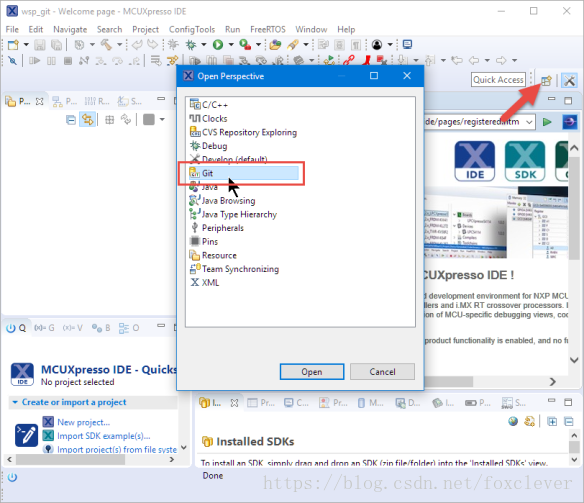Select Java Type Hierarchy perspective
The height and width of the screenshot is (503, 584).
tap(233, 214)
